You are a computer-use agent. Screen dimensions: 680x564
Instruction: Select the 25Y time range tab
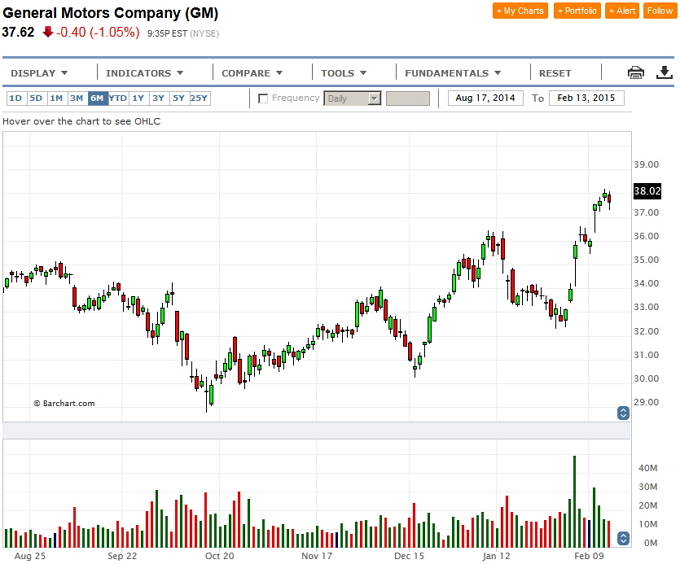tap(199, 98)
